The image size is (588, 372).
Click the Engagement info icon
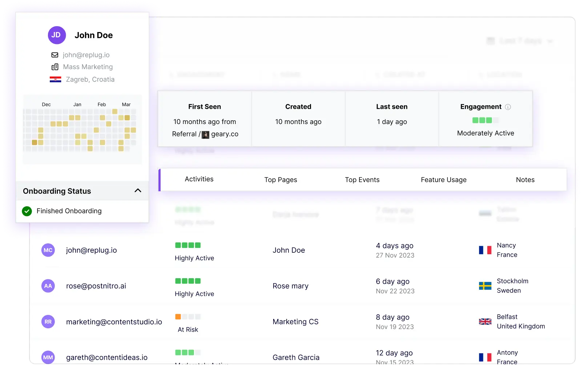coord(507,107)
